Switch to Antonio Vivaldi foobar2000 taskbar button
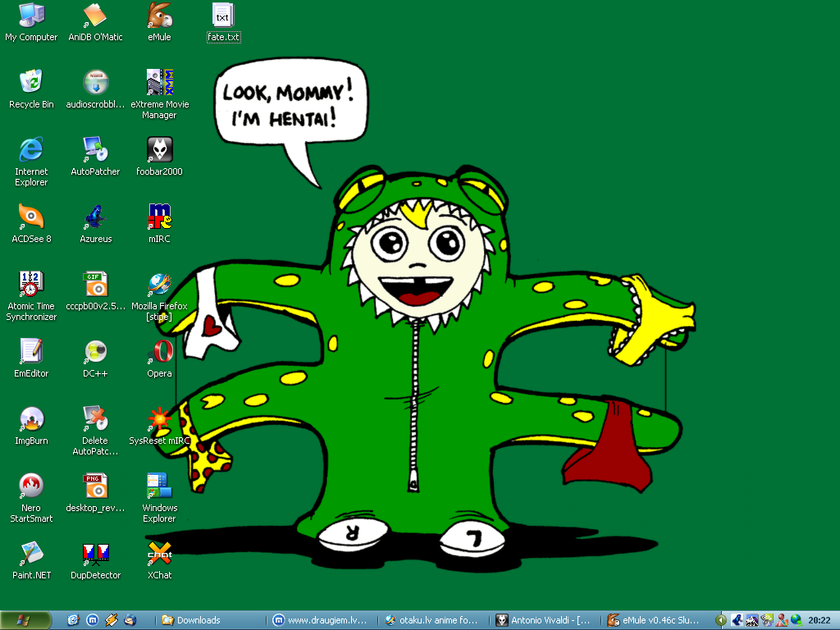Image resolution: width=840 pixels, height=630 pixels. click(x=545, y=620)
